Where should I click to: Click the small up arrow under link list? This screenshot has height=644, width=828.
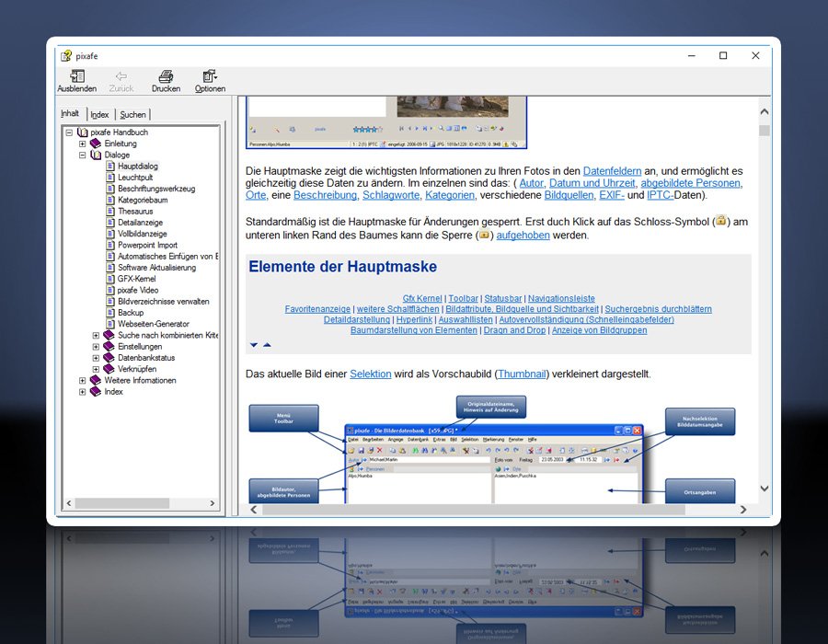(x=267, y=345)
